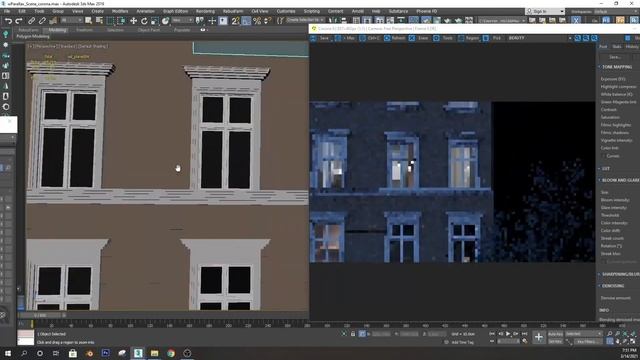
Task: Open Create Selection Set dropdown
Action: (x=306, y=20)
